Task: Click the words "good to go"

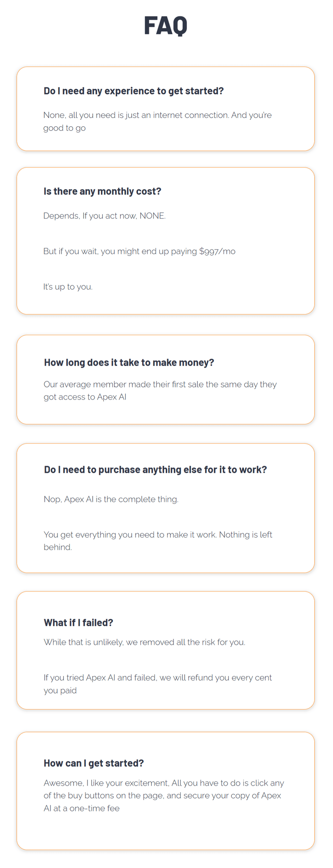Action: point(65,128)
